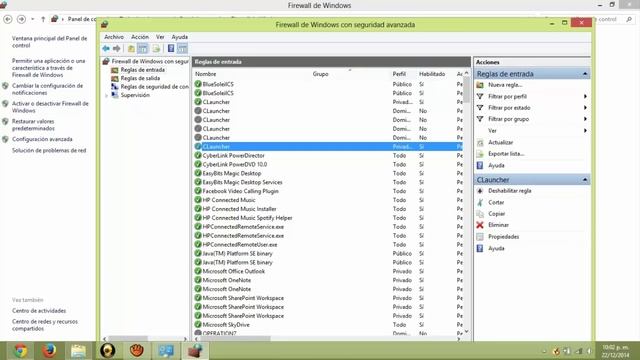Click the Filtrar por perfil funnel icon
The image size is (640, 360).
(480, 96)
